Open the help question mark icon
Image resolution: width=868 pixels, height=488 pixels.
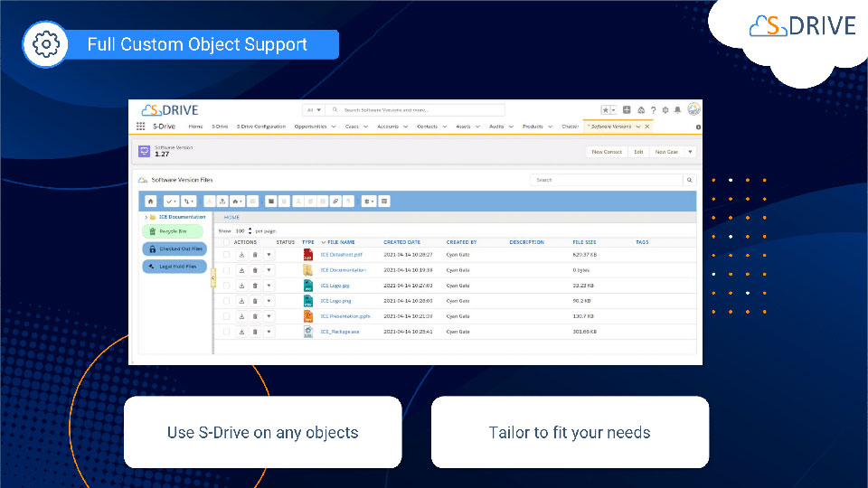click(653, 110)
